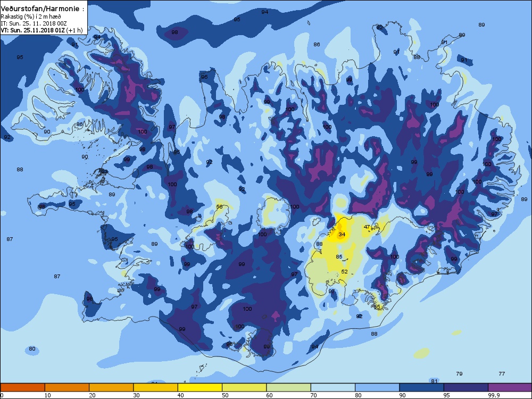Choose the medium blue 90–95 legend swatch
This screenshot has height=399, width=532.
[422, 387]
